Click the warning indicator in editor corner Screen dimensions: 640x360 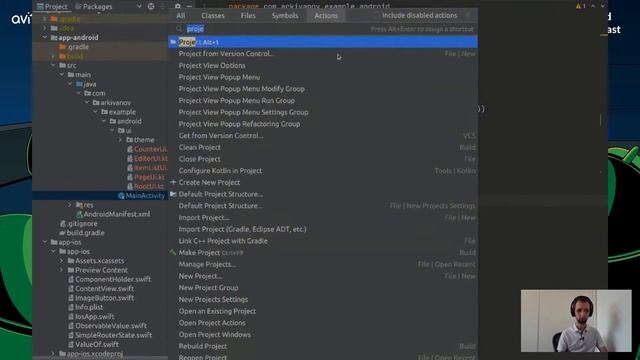[580, 6]
